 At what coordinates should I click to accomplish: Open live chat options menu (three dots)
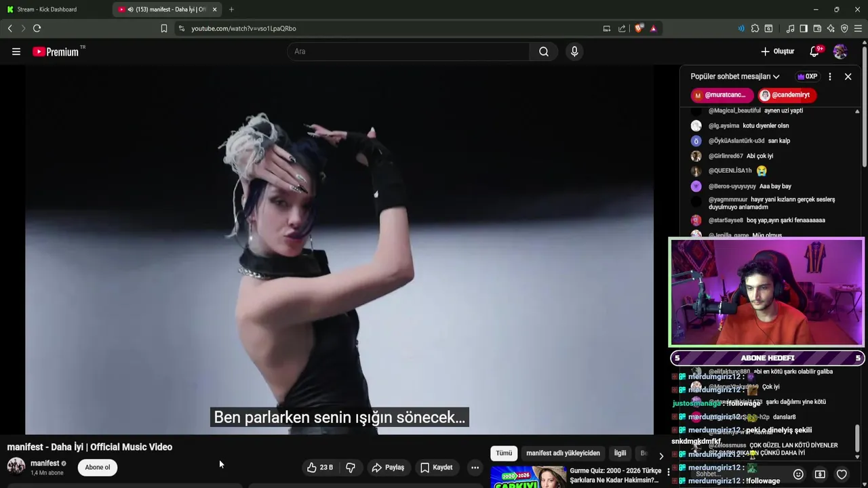pos(830,77)
